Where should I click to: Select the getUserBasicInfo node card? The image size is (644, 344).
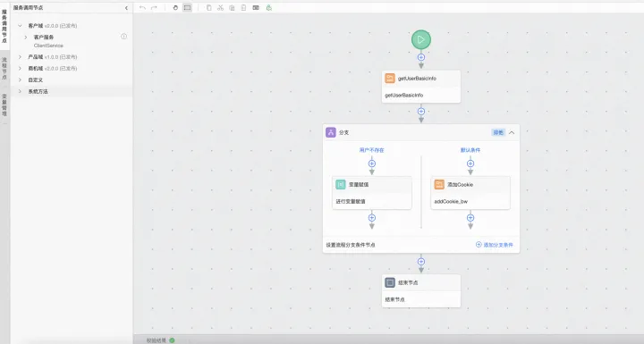[421, 87]
